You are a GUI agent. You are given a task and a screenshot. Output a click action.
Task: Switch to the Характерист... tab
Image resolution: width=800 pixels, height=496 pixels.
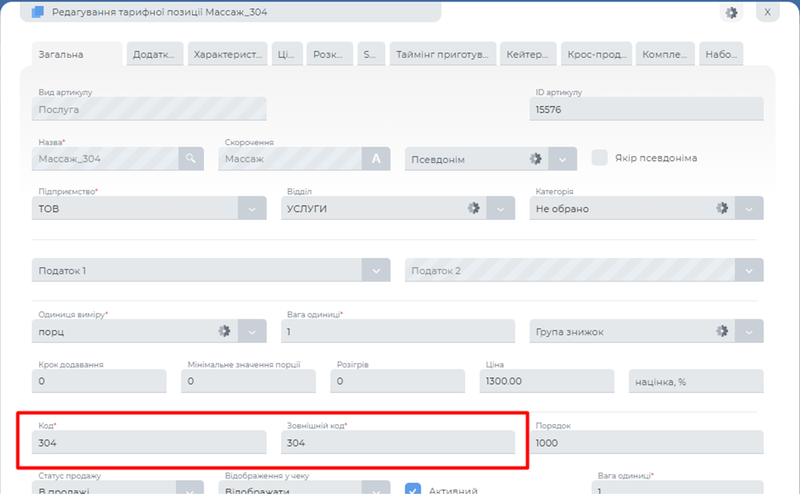[x=229, y=55]
